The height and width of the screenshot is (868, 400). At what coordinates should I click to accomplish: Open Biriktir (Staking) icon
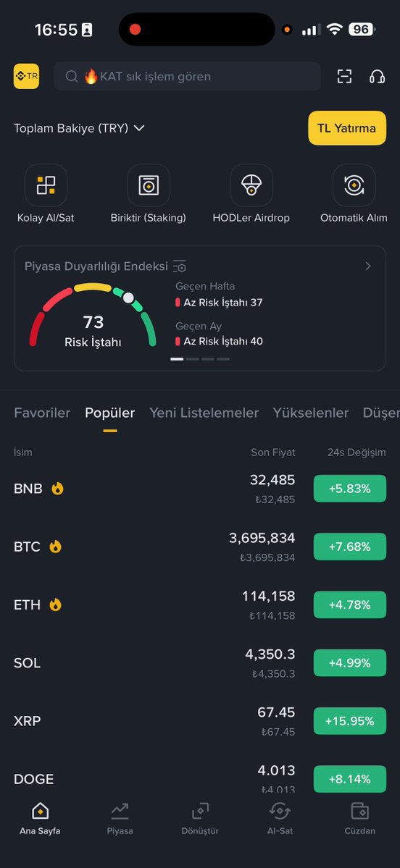pos(149,185)
